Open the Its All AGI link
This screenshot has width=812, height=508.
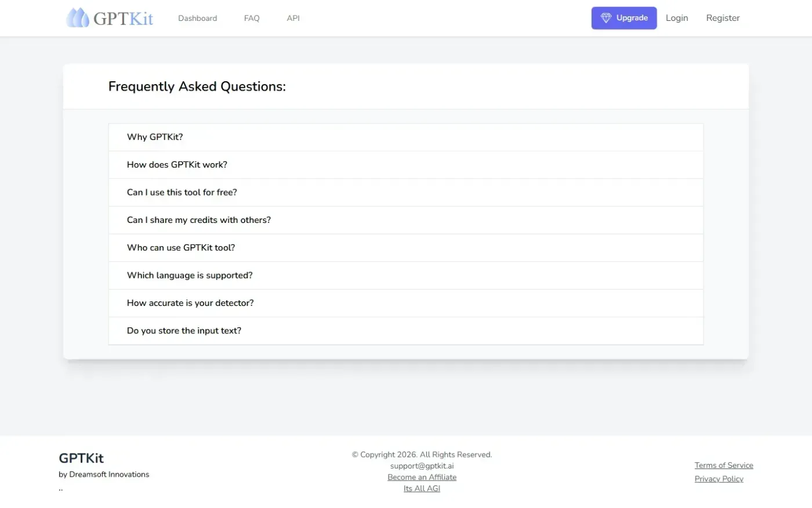point(422,489)
